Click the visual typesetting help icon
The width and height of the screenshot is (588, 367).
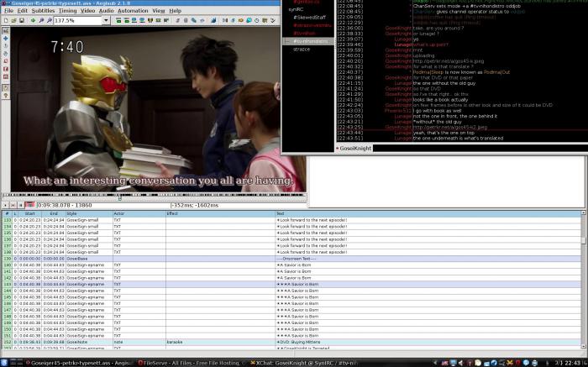click(x=5, y=96)
